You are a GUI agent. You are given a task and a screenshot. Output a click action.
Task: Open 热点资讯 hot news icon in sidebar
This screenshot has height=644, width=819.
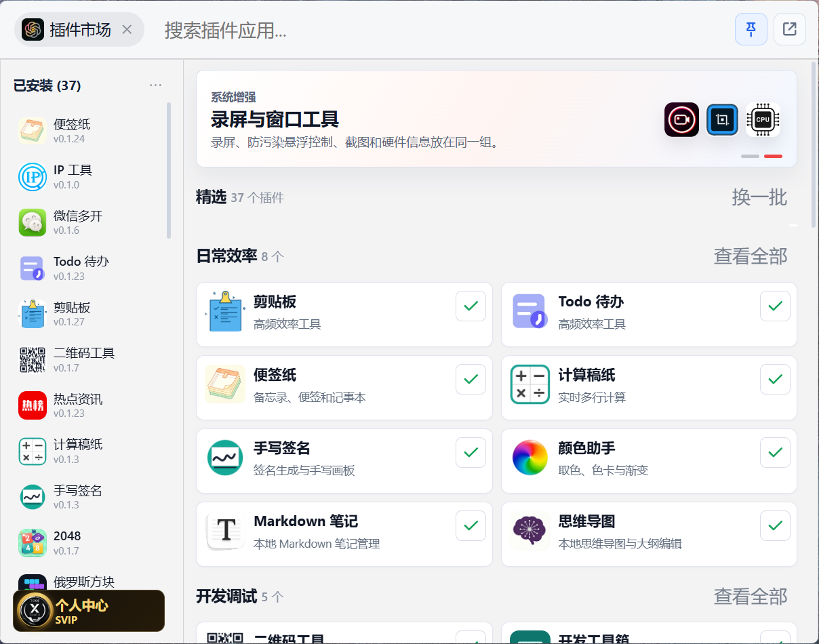[x=32, y=405]
